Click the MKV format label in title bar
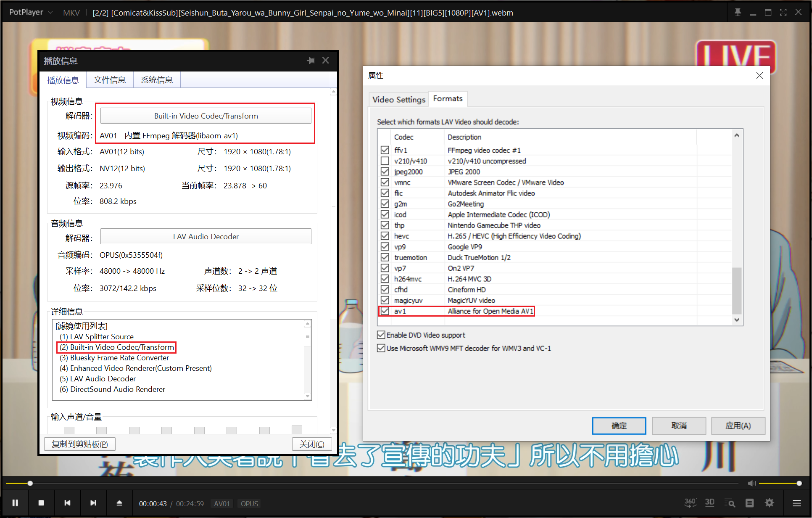 [71, 13]
